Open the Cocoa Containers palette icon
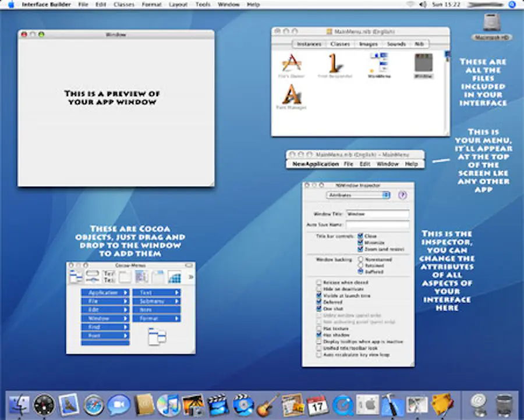The image size is (524, 420). (x=158, y=277)
